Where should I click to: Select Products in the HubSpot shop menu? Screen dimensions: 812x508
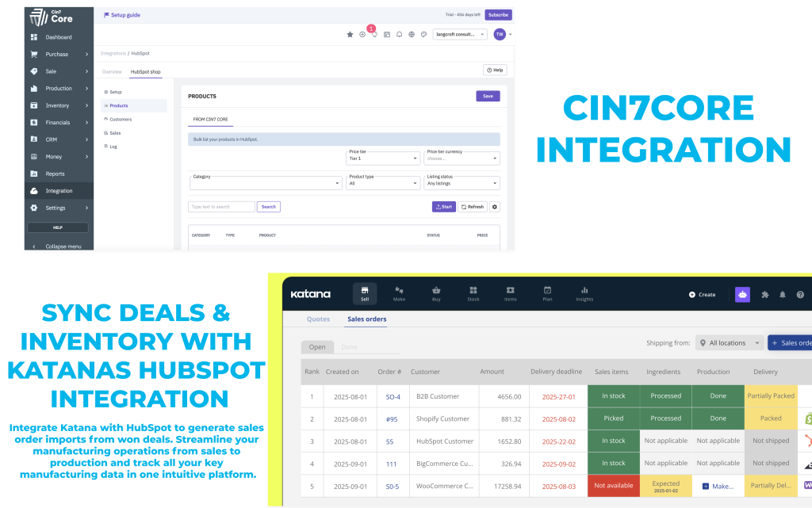134,105
